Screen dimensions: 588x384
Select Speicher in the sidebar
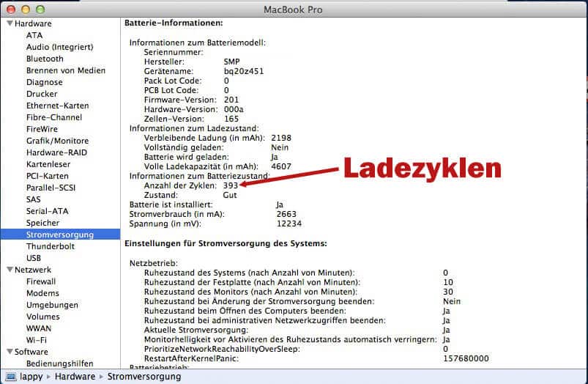[x=42, y=223]
